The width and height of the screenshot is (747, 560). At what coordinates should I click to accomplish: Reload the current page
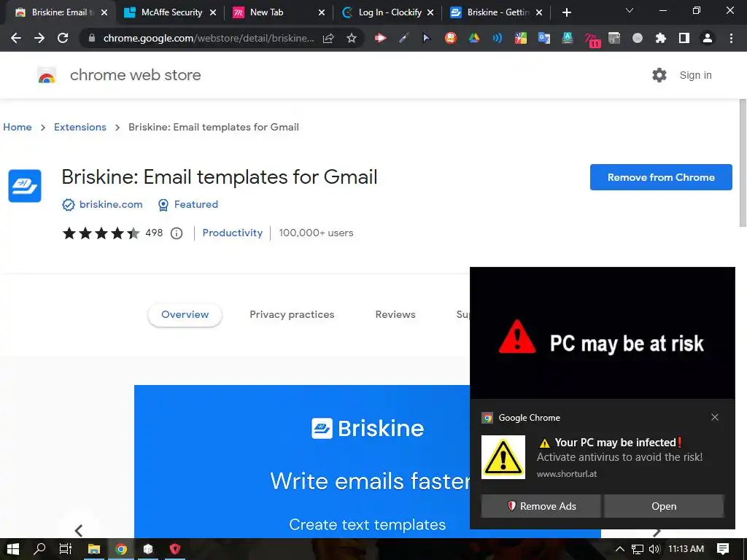pos(63,38)
